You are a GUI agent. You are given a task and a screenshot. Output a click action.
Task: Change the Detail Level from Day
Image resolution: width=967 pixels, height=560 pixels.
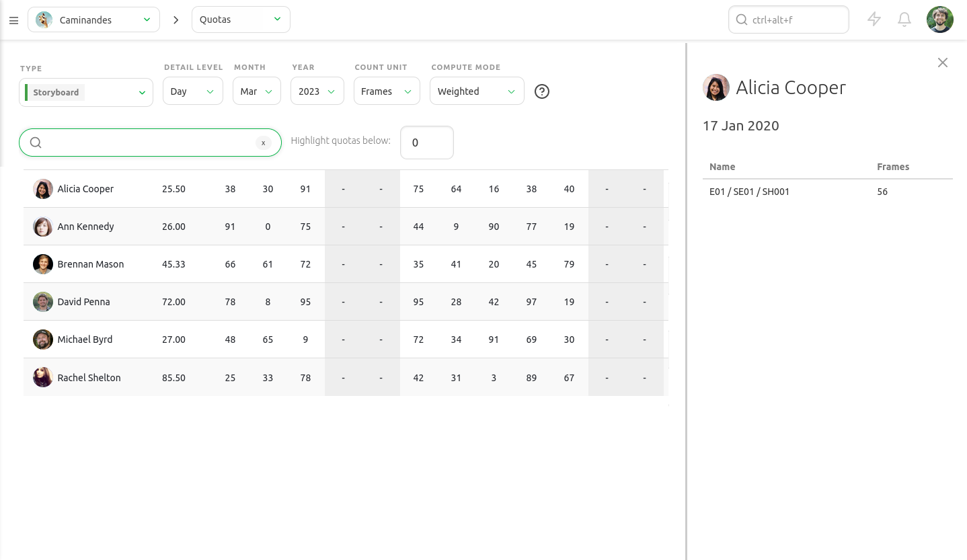(192, 91)
